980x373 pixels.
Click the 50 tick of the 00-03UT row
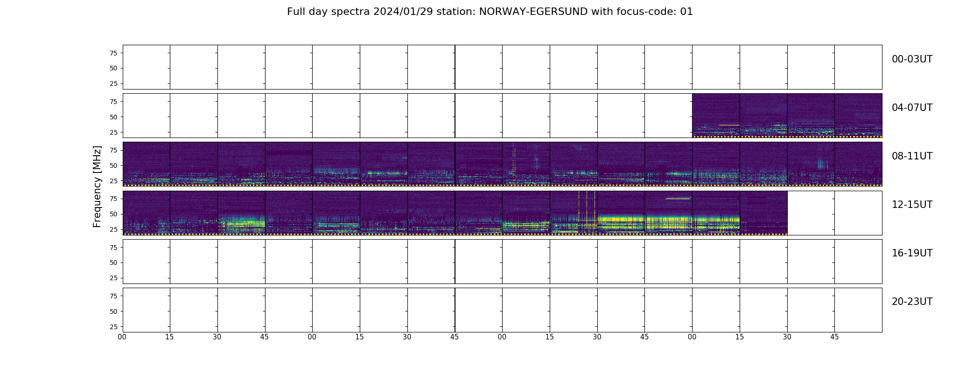point(113,68)
